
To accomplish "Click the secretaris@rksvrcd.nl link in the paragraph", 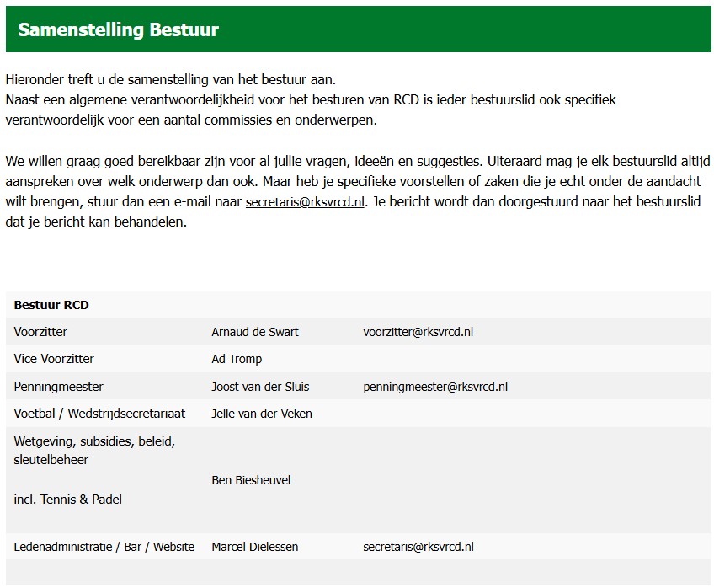I will click(x=305, y=202).
